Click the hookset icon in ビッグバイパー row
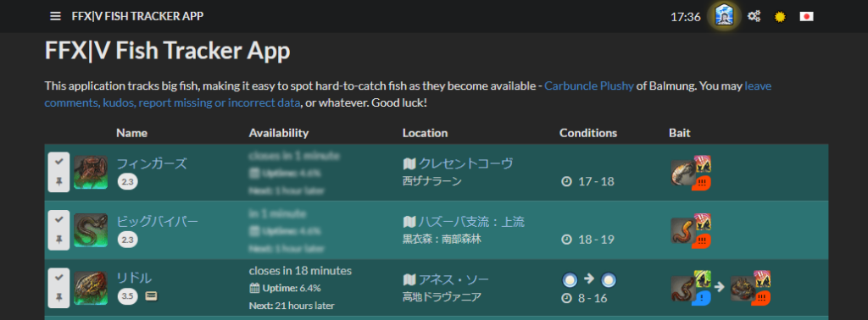The image size is (868, 320). pos(703,222)
